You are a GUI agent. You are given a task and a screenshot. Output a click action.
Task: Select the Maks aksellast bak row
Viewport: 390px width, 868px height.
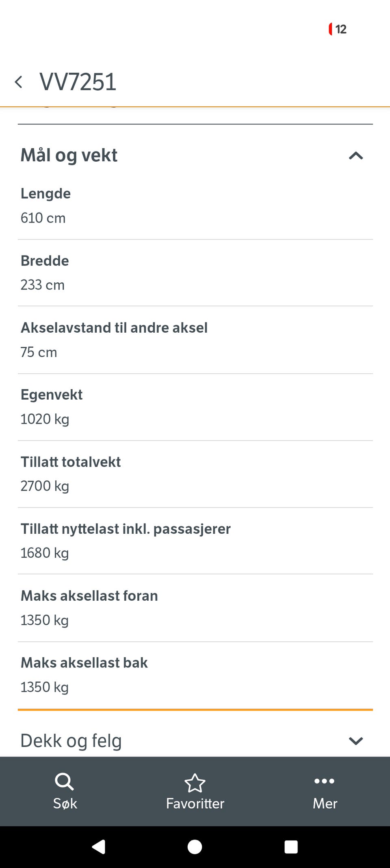(195, 675)
